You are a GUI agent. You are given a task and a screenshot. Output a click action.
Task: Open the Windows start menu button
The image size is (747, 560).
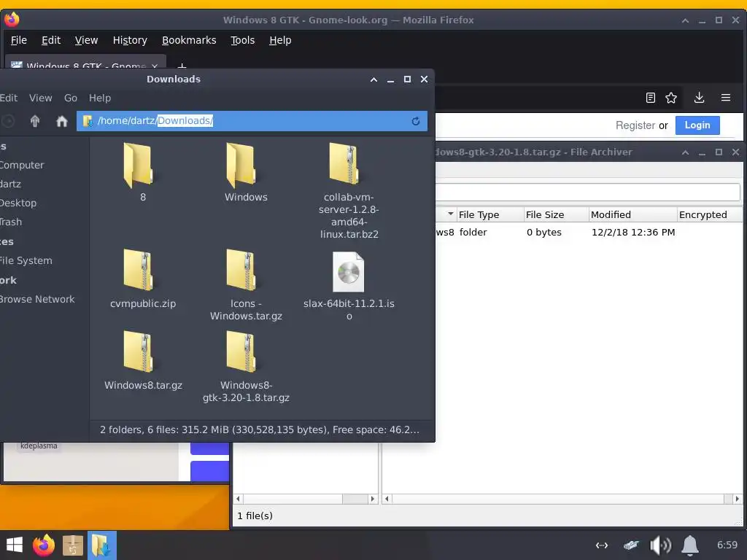(x=15, y=545)
